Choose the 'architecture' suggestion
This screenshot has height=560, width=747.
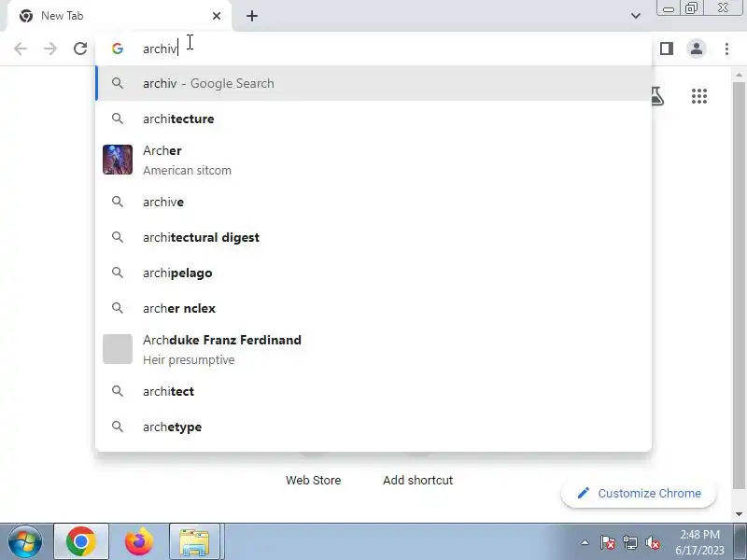(x=373, y=119)
